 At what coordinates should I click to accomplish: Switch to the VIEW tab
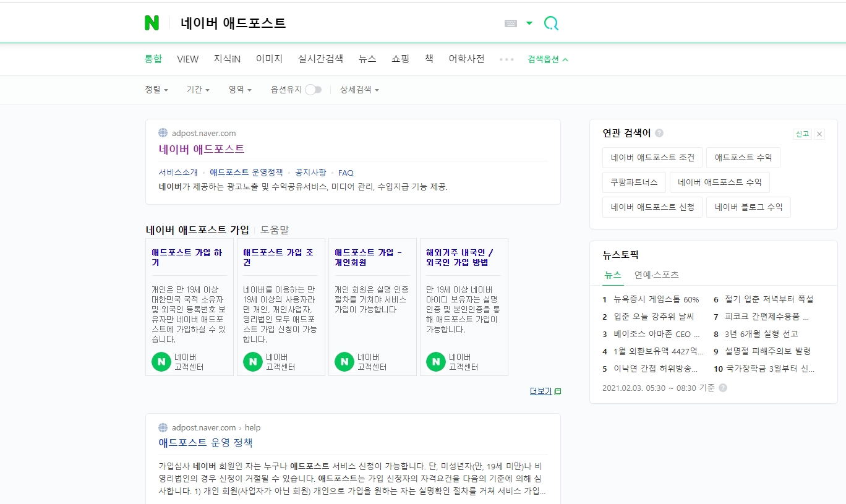188,59
